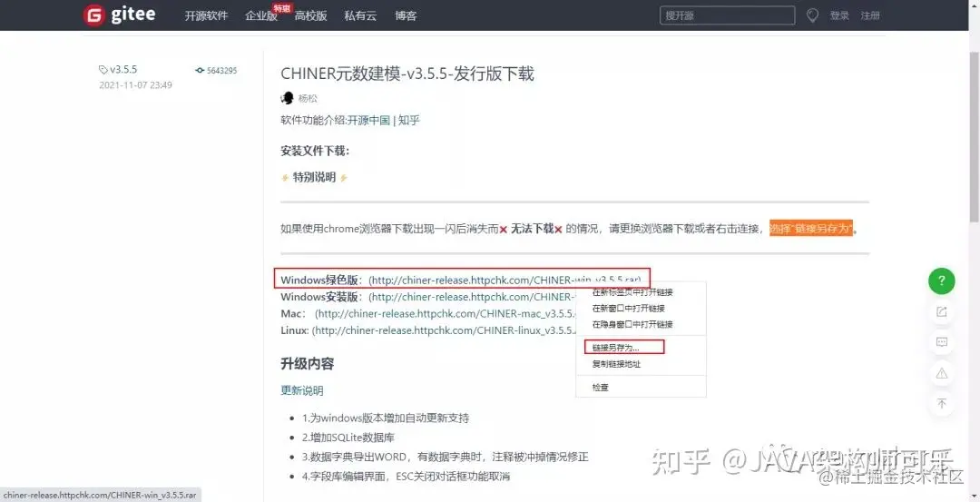Viewport: 980px width, 502px height.
Task: Click the back-to-top arrow icon
Action: coord(941,404)
